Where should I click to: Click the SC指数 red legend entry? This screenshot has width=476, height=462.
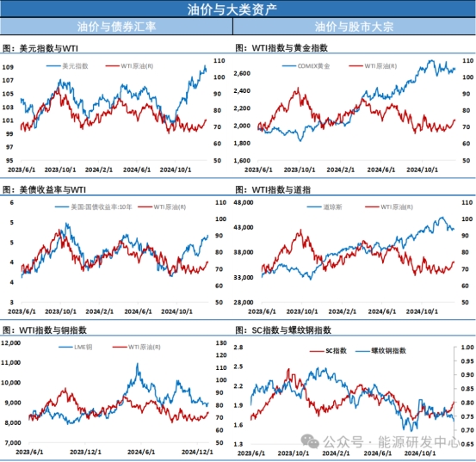[x=328, y=351]
